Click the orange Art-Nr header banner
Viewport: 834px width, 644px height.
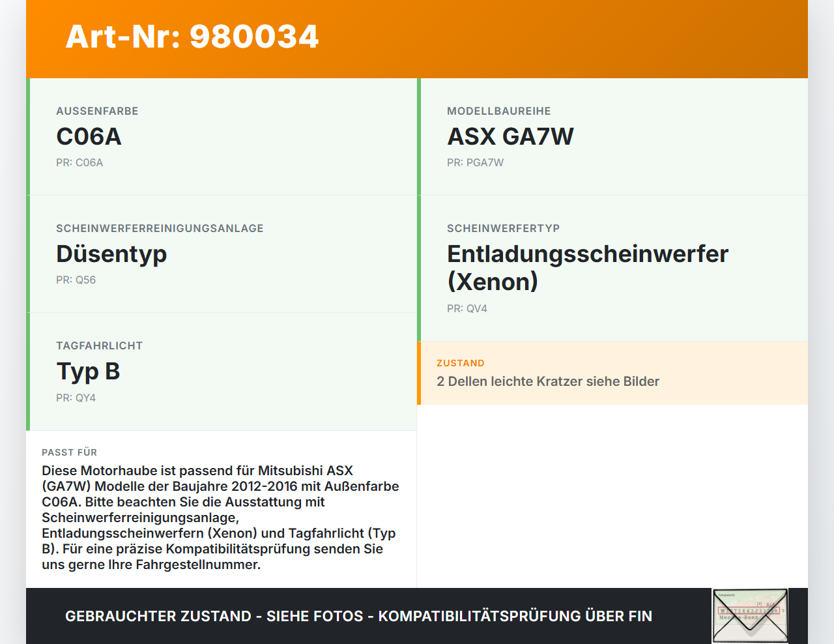[x=417, y=38]
